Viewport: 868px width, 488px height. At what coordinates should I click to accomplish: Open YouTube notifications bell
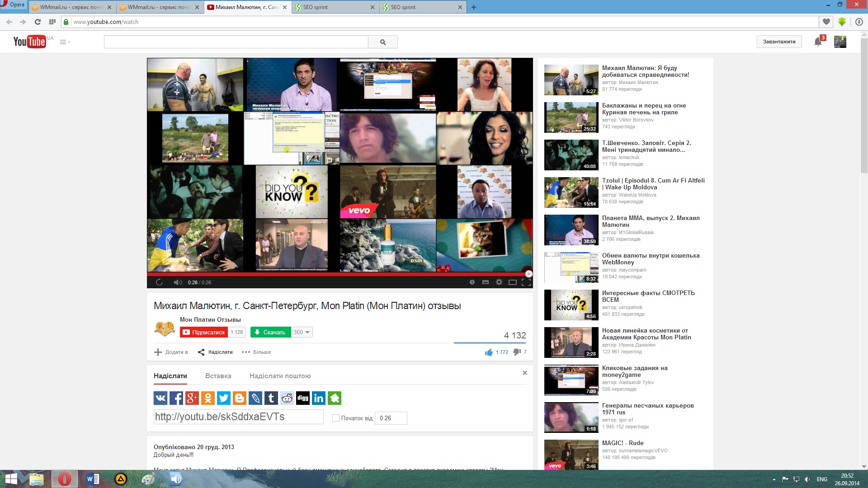(x=817, y=42)
